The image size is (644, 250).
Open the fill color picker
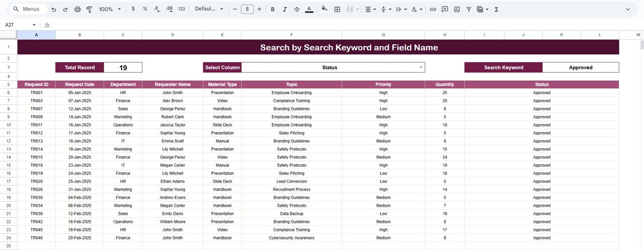click(x=324, y=9)
